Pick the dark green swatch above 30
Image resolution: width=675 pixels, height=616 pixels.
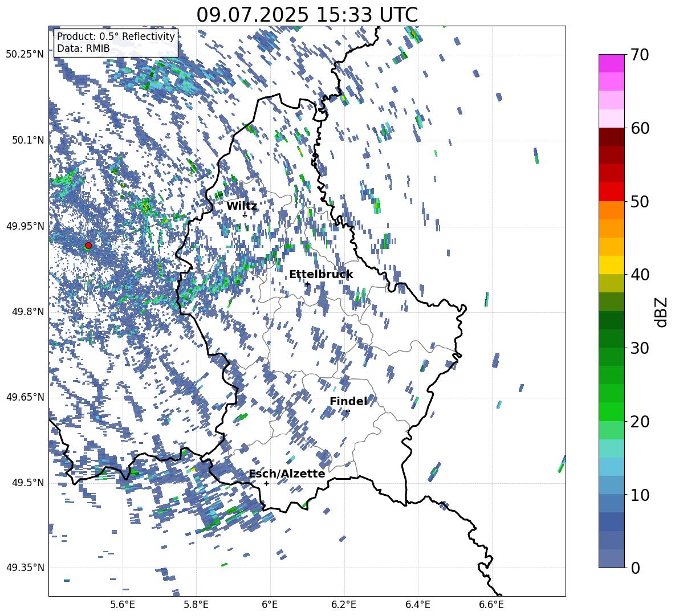[612, 338]
